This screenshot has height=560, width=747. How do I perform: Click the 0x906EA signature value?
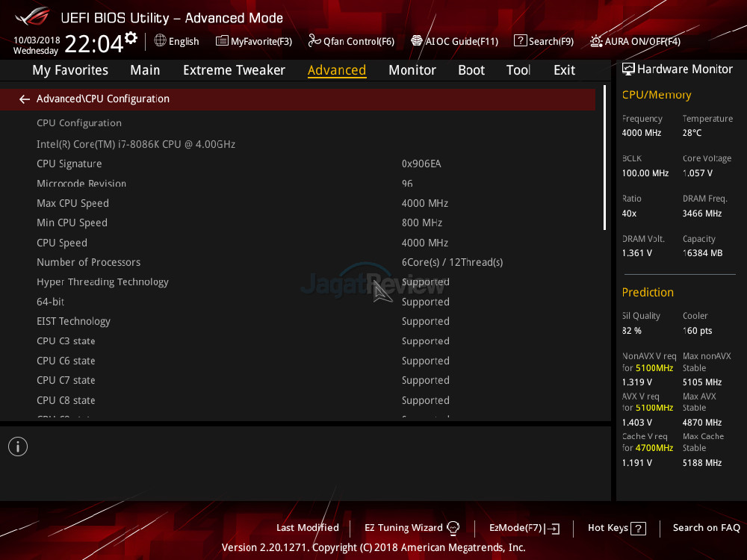pyautogui.click(x=421, y=164)
